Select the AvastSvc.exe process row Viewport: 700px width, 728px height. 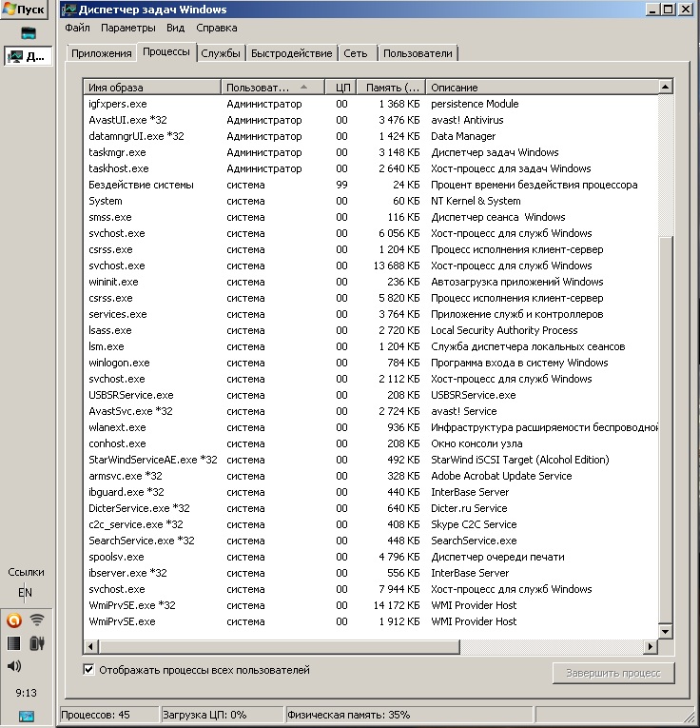tap(130, 411)
